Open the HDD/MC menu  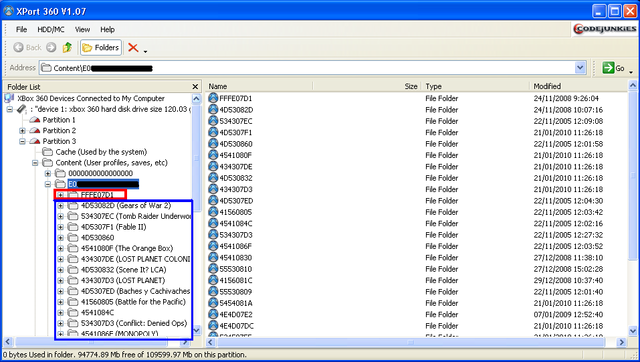tap(51, 29)
